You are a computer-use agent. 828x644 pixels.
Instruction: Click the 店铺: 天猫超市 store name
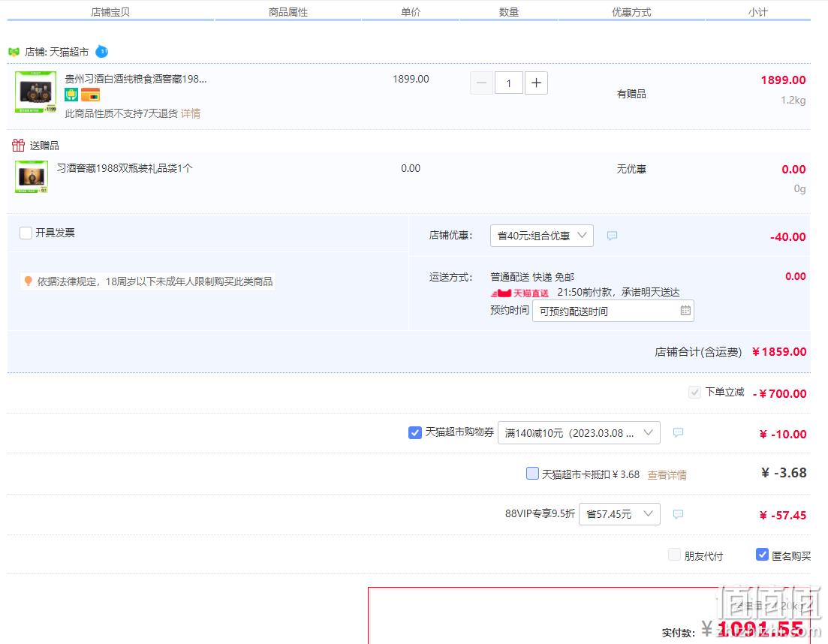[x=57, y=52]
